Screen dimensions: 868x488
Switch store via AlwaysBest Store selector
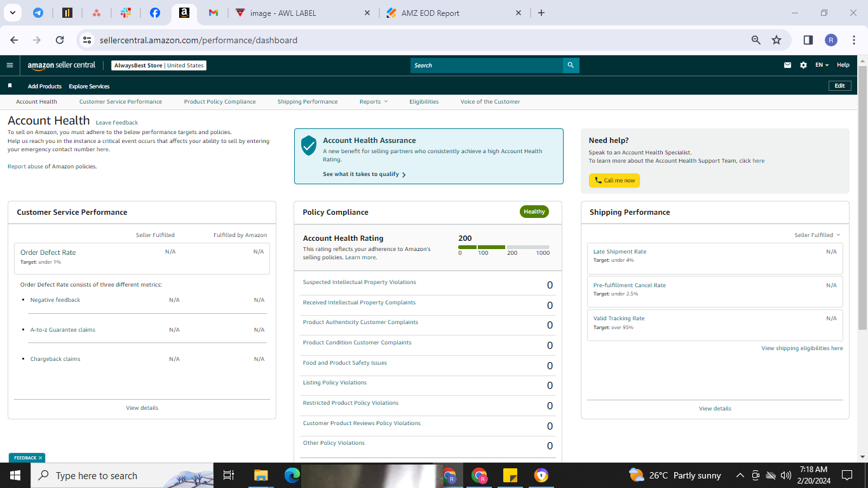159,65
